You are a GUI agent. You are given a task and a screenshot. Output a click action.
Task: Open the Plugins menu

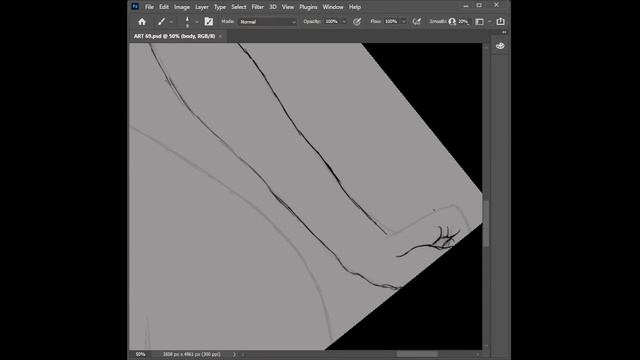[x=308, y=7]
